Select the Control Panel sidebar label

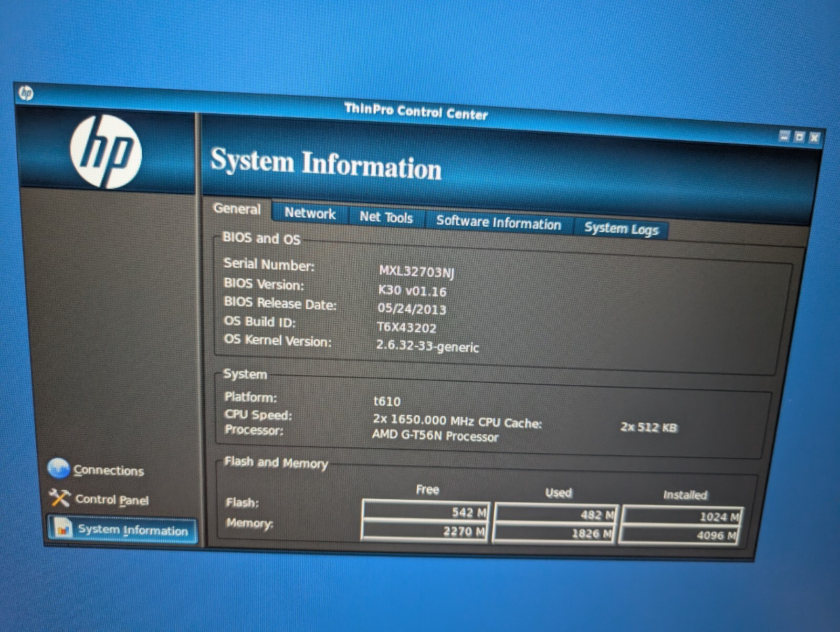click(112, 499)
